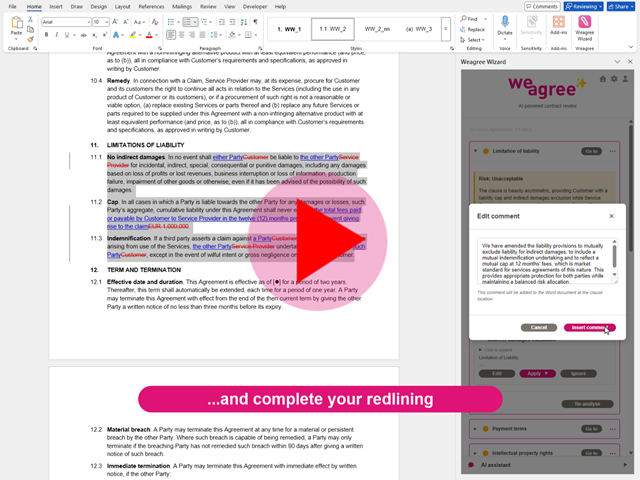Apply text effects letter A
This screenshot has width=640, height=480.
116,35
